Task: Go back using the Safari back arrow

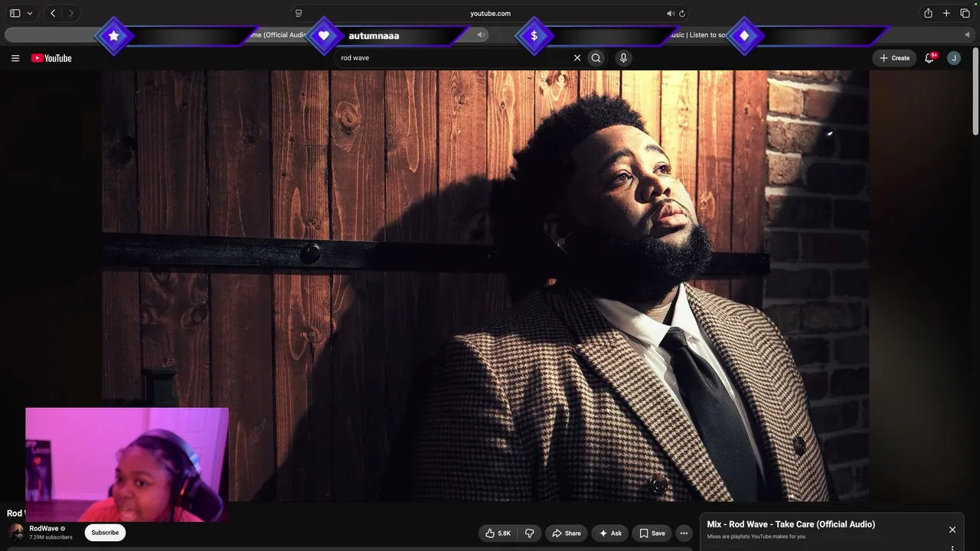Action: click(x=53, y=13)
